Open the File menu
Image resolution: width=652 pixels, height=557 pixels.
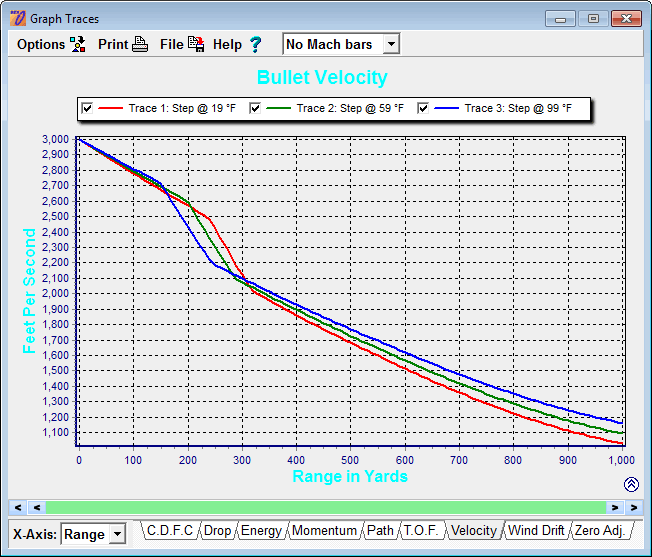click(171, 44)
